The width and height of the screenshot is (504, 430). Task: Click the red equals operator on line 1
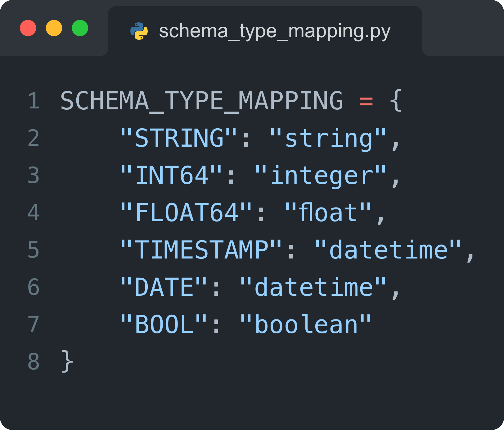366,101
